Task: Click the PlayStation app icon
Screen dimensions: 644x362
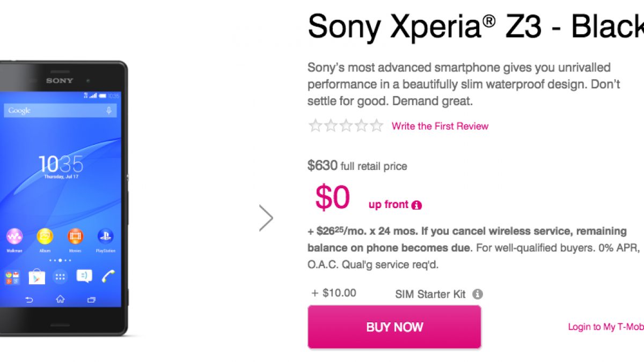Action: point(105,237)
